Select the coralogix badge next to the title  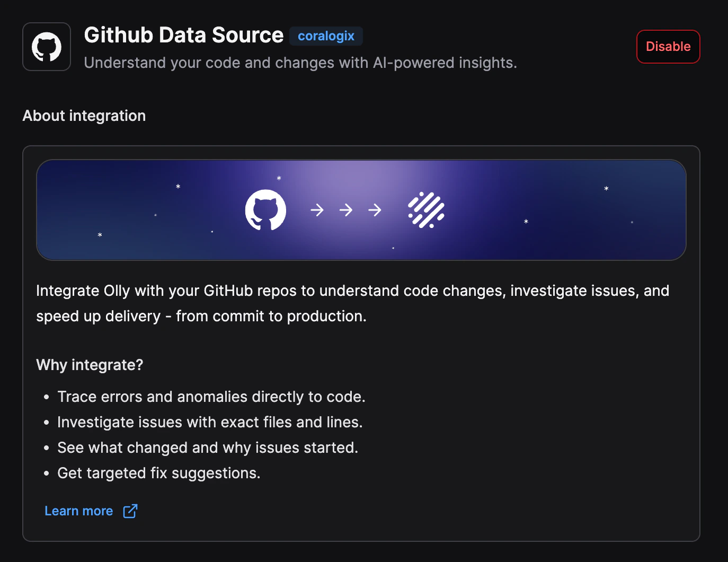[326, 36]
